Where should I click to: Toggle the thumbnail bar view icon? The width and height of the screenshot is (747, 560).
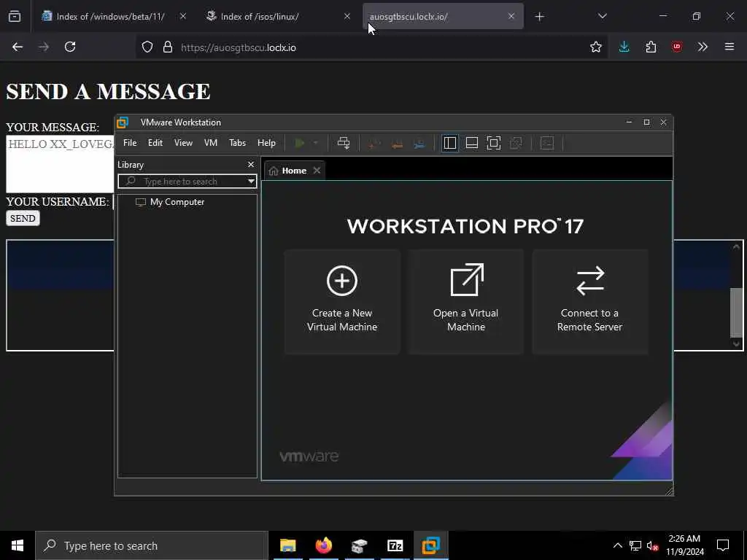click(x=472, y=143)
